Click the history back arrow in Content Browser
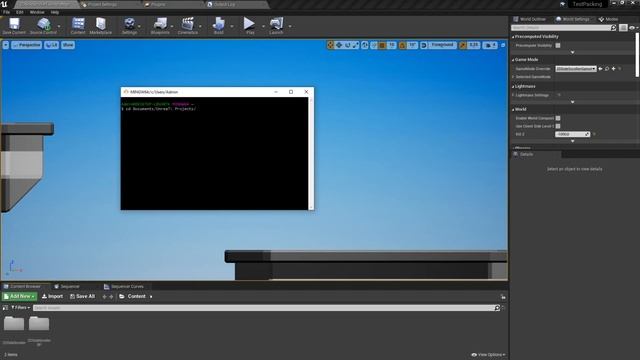The image size is (640, 360). [104, 297]
